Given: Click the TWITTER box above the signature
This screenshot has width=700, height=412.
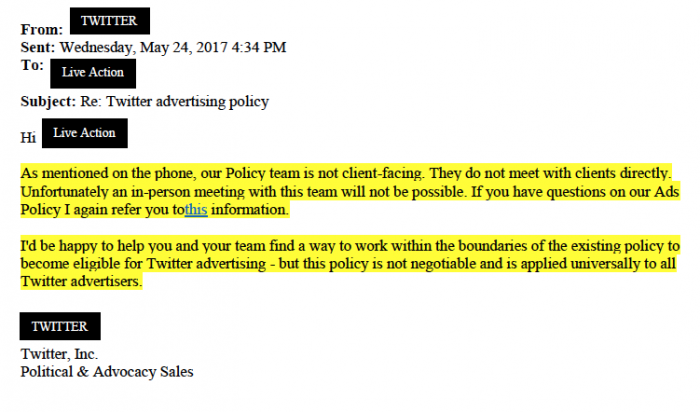Looking at the screenshot, I should [60, 327].
